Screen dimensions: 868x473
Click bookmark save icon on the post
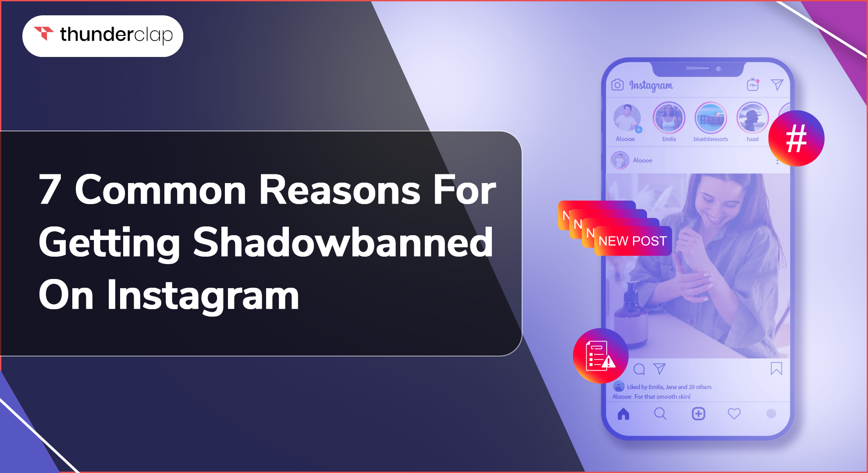pyautogui.click(x=776, y=369)
